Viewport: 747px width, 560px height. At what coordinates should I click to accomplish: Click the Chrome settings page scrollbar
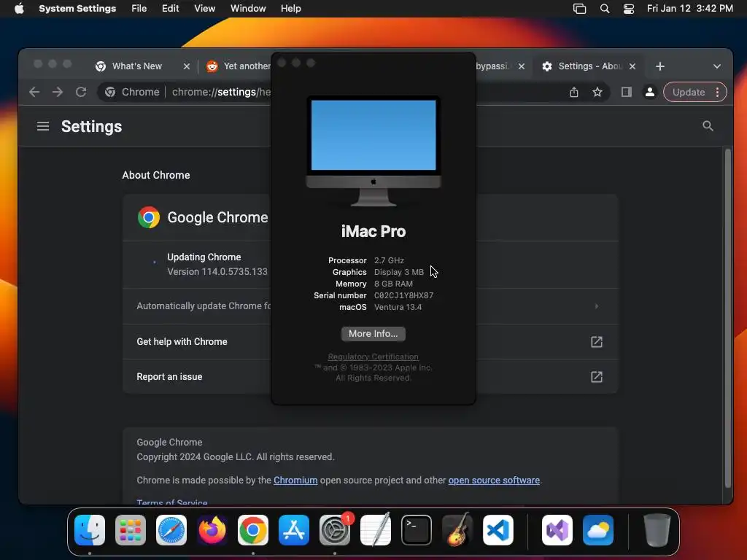click(727, 318)
